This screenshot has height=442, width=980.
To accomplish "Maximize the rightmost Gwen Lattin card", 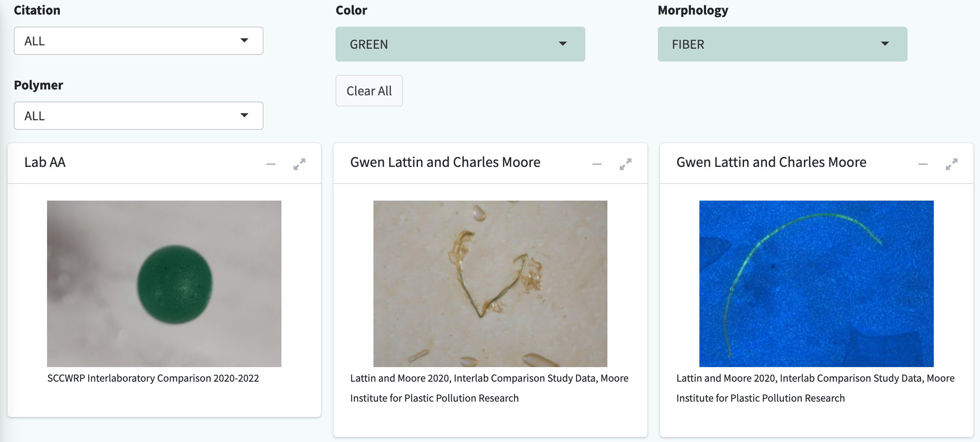I will [951, 164].
